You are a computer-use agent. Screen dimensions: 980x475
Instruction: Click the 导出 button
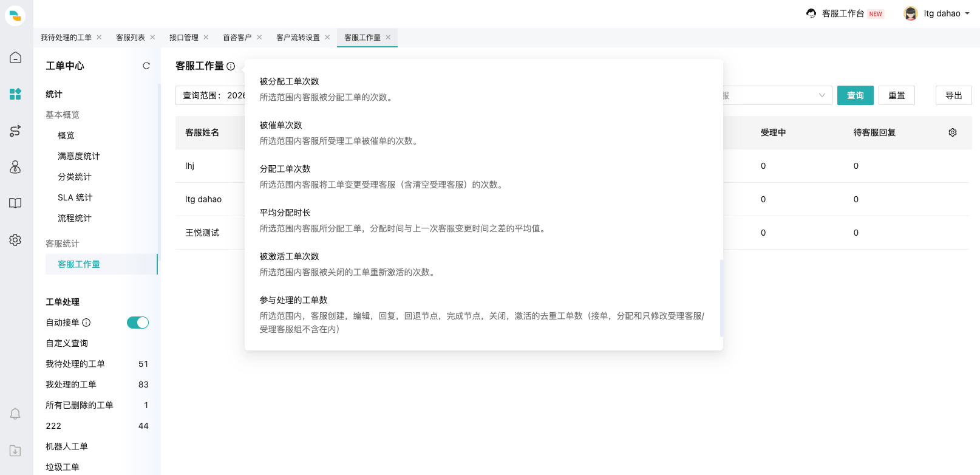954,95
